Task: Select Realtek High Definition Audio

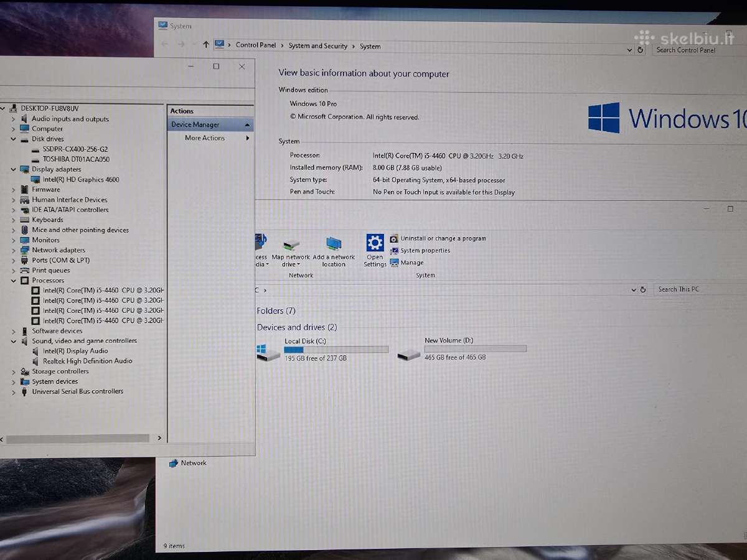Action: [87, 361]
